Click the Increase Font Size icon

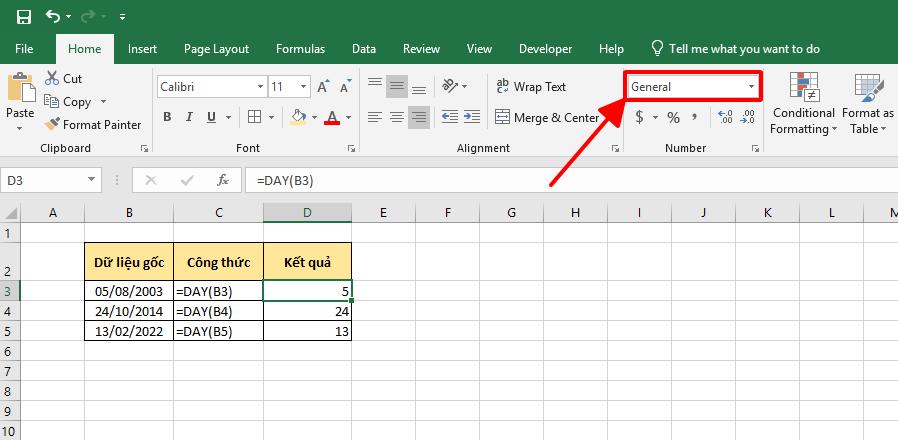click(322, 87)
